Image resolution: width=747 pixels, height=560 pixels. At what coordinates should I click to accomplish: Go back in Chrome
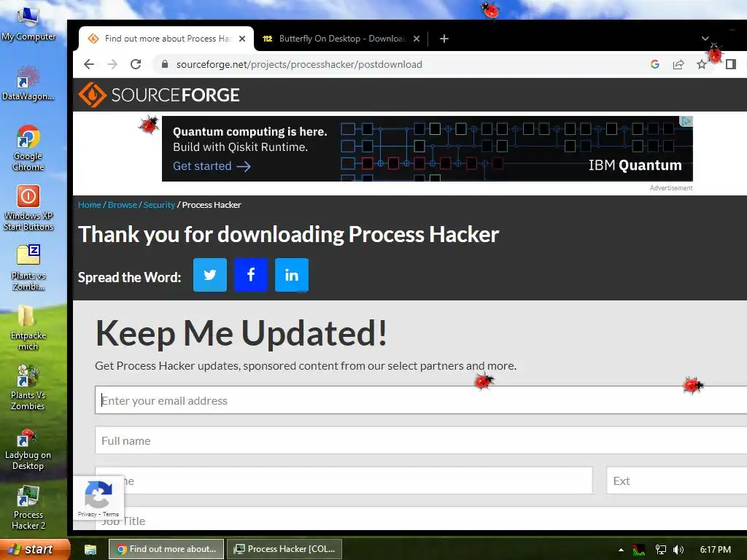coord(89,64)
